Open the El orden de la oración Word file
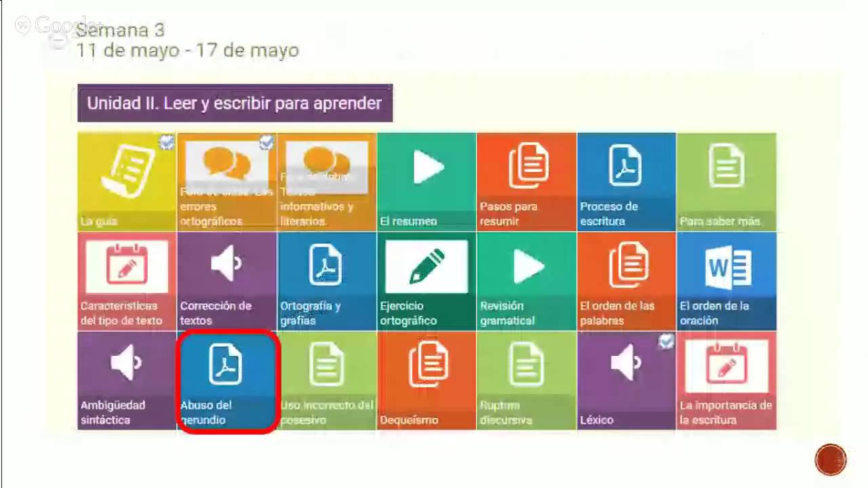This screenshot has height=488, width=868. (726, 281)
